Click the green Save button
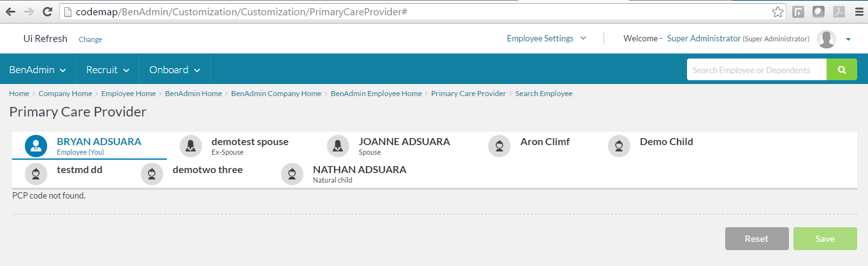Image resolution: width=868 pixels, height=266 pixels. coord(825,239)
